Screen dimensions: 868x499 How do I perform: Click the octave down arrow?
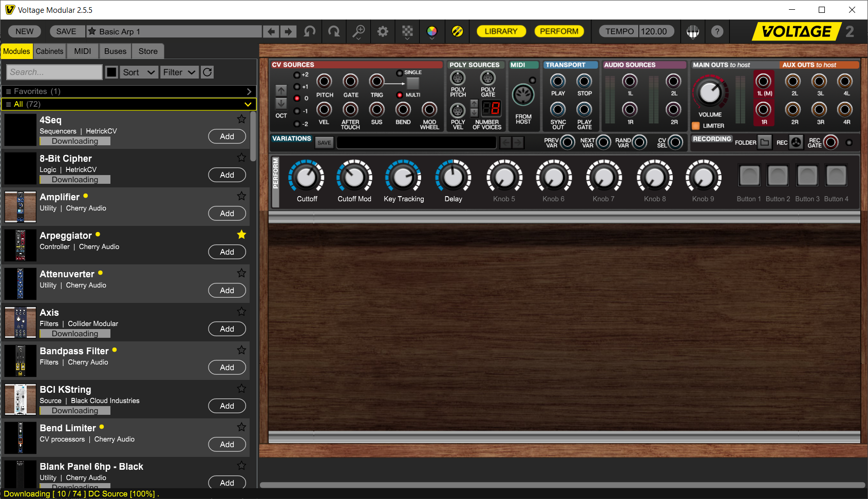click(281, 103)
